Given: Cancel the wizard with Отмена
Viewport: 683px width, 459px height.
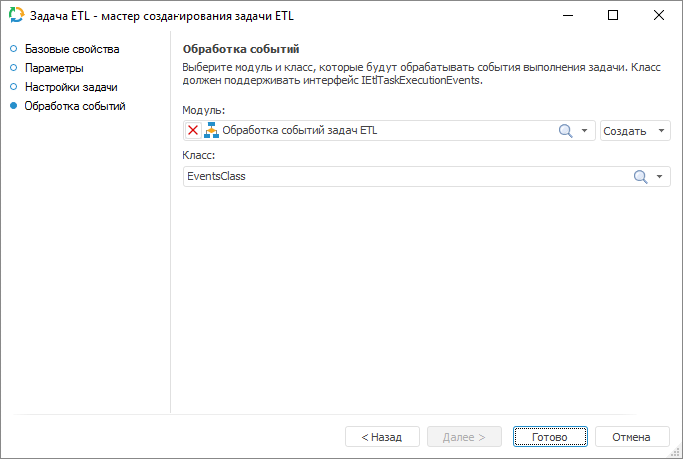Looking at the screenshot, I should click(x=631, y=437).
